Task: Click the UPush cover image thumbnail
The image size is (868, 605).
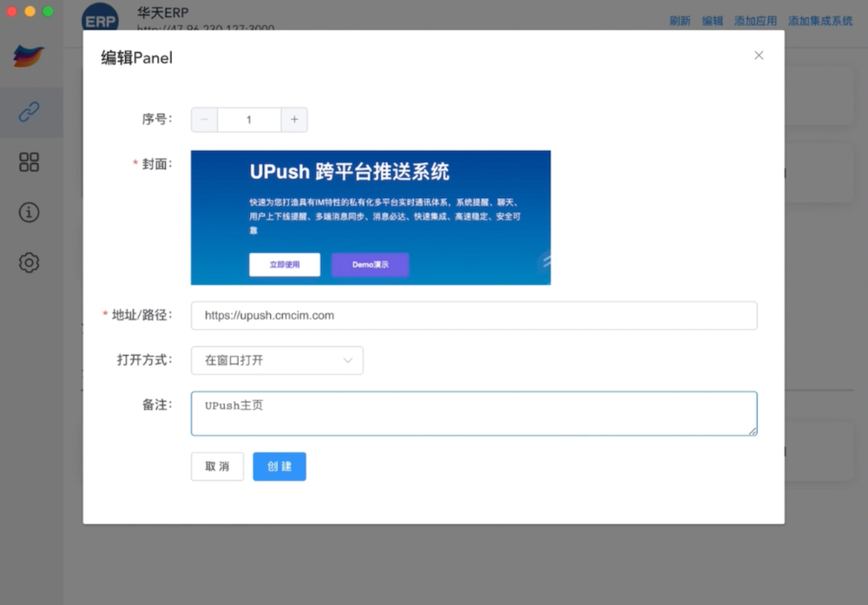Action: (371, 218)
